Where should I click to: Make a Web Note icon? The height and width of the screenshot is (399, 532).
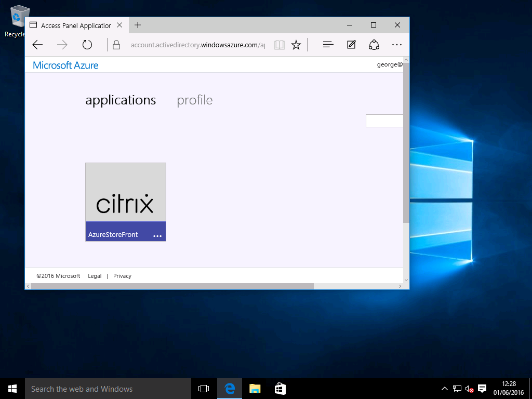click(351, 45)
